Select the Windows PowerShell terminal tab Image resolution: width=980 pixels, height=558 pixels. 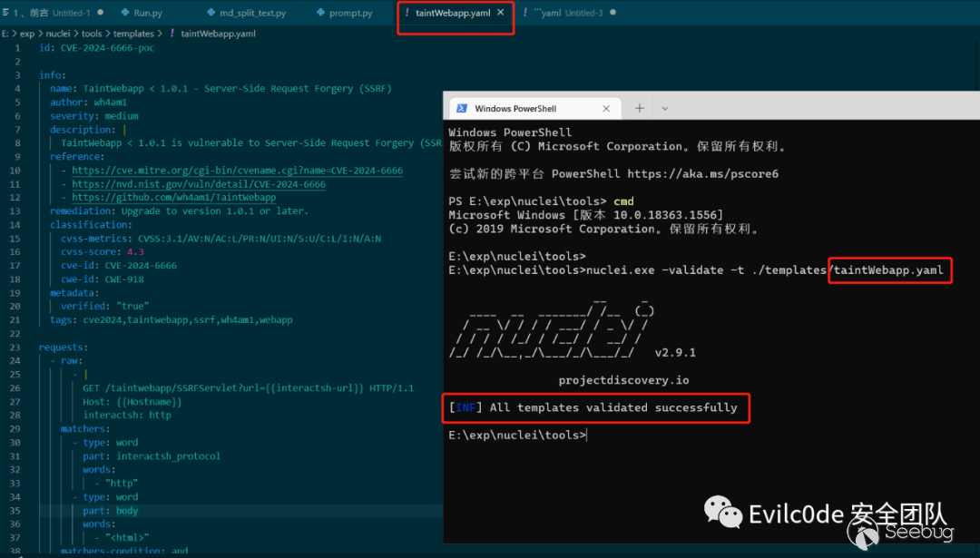pyautogui.click(x=535, y=108)
